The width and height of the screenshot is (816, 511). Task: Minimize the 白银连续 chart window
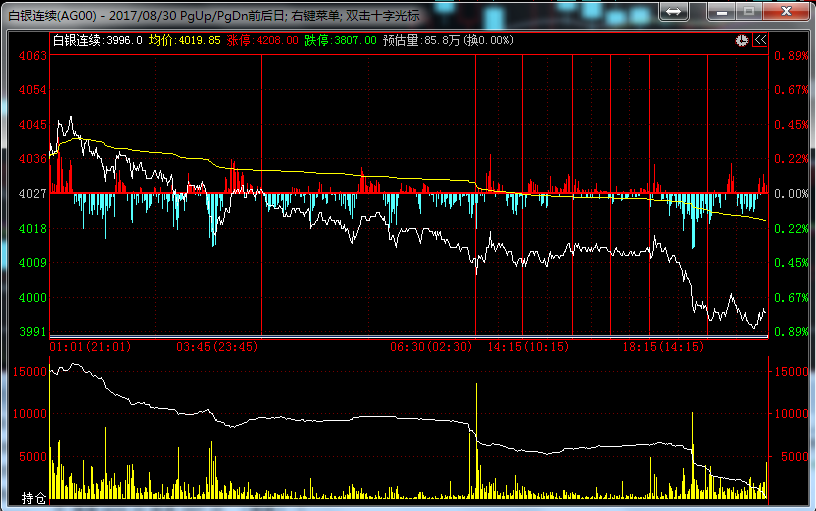pyautogui.click(x=721, y=11)
